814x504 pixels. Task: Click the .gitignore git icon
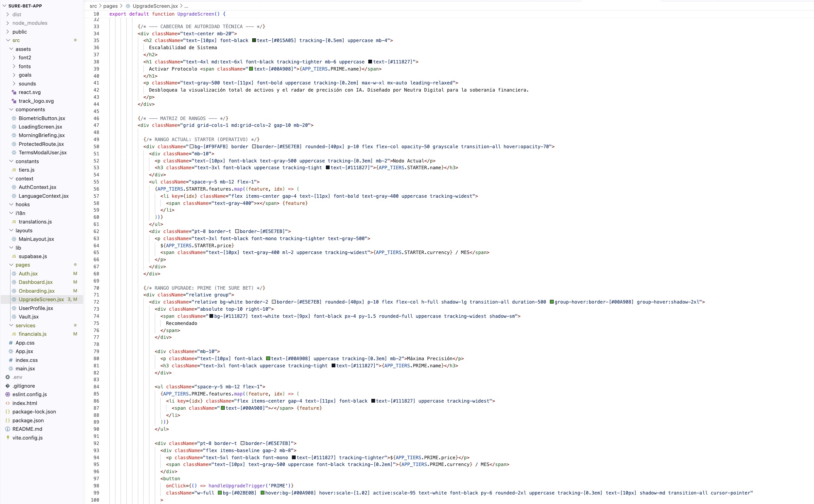click(x=7, y=386)
